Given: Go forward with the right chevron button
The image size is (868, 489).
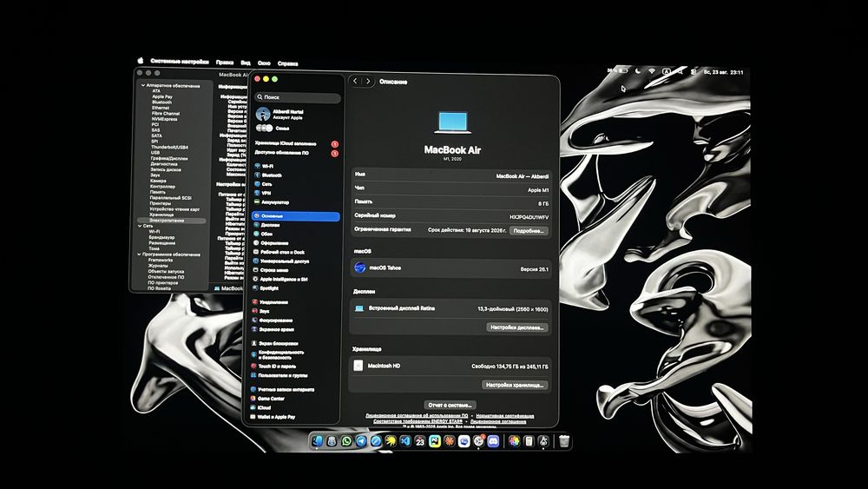Looking at the screenshot, I should (368, 82).
